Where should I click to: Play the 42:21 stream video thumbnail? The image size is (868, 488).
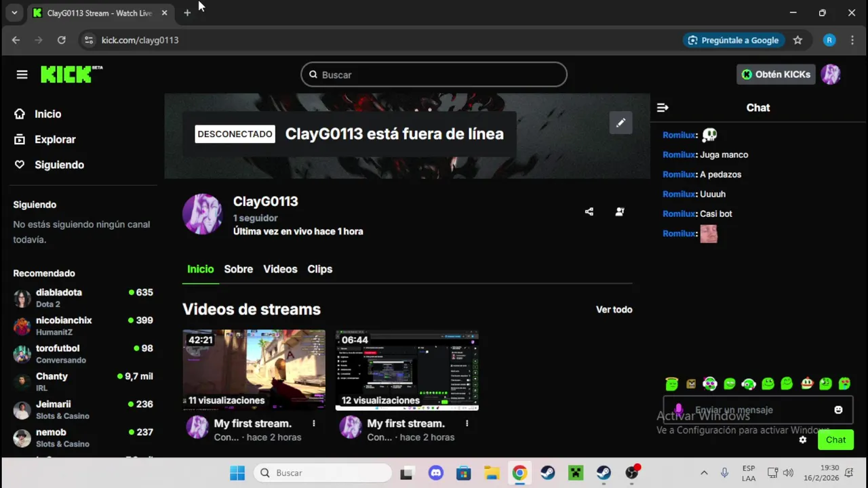click(254, 370)
